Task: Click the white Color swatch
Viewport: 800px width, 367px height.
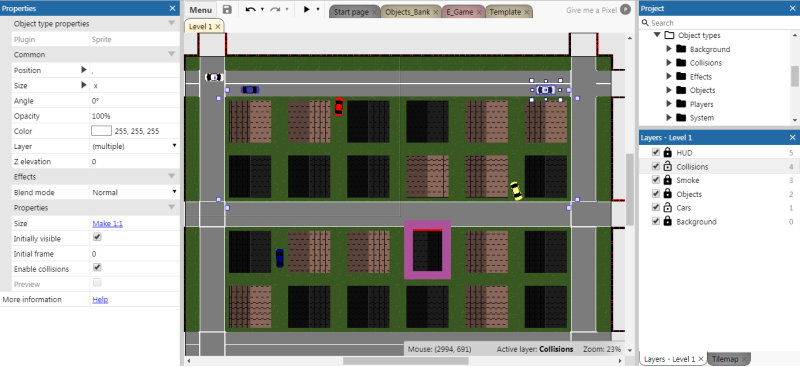Action: pos(101,131)
